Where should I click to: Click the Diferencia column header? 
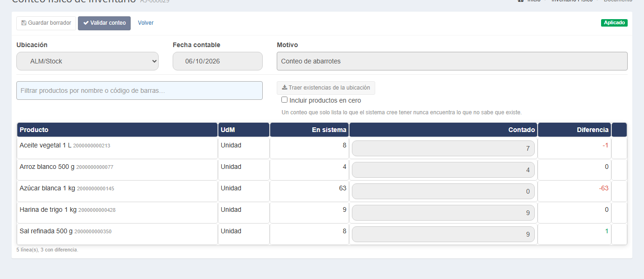574,130
